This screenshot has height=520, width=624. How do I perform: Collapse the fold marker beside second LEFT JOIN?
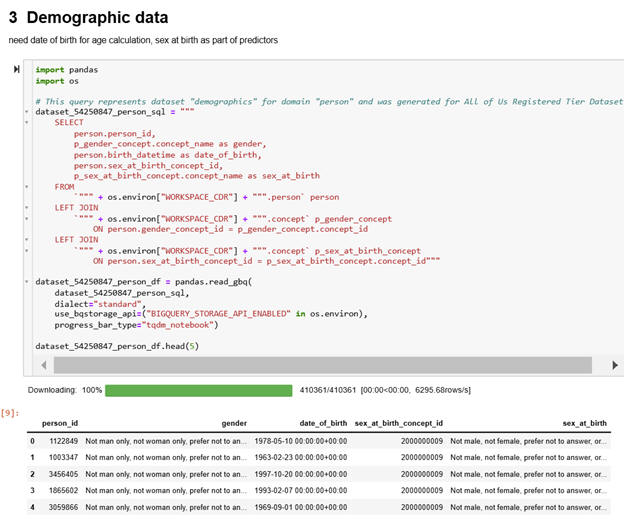click(x=27, y=240)
